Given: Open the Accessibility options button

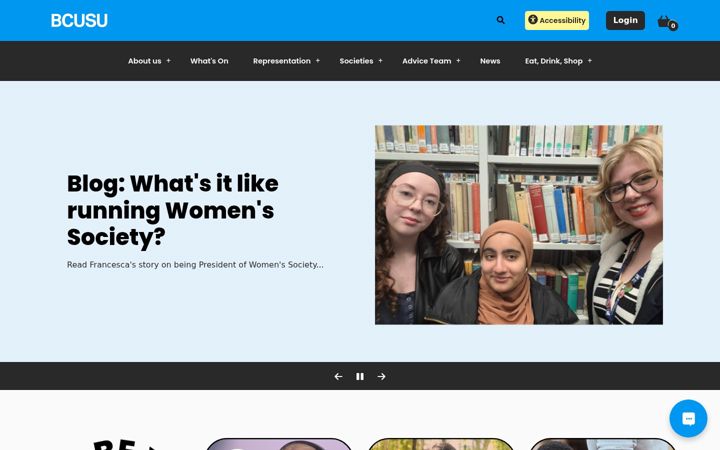Looking at the screenshot, I should point(557,20).
